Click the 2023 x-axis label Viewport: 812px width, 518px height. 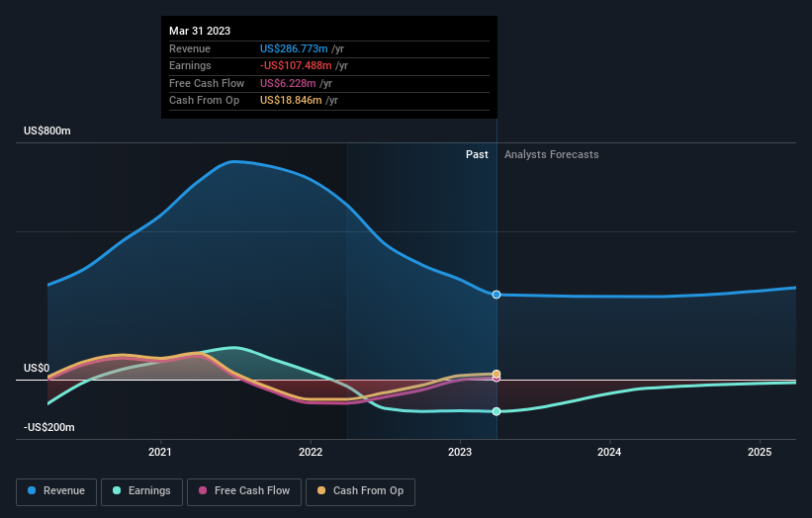point(460,452)
